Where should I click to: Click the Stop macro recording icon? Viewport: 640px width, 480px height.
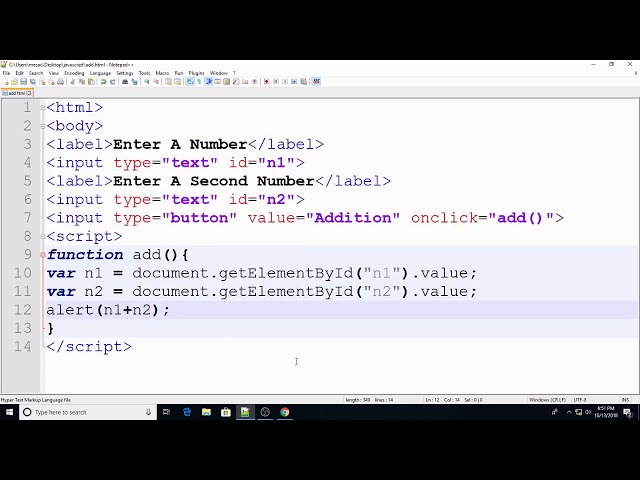point(276,82)
